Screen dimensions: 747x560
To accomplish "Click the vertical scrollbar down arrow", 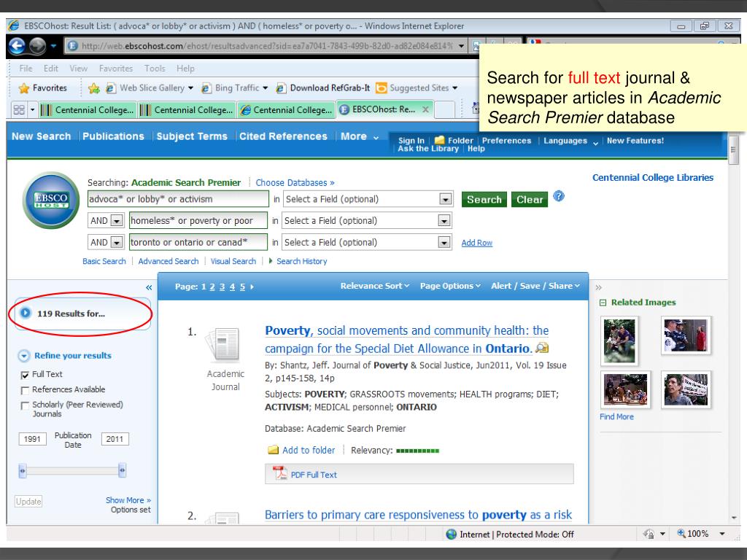I will click(734, 518).
